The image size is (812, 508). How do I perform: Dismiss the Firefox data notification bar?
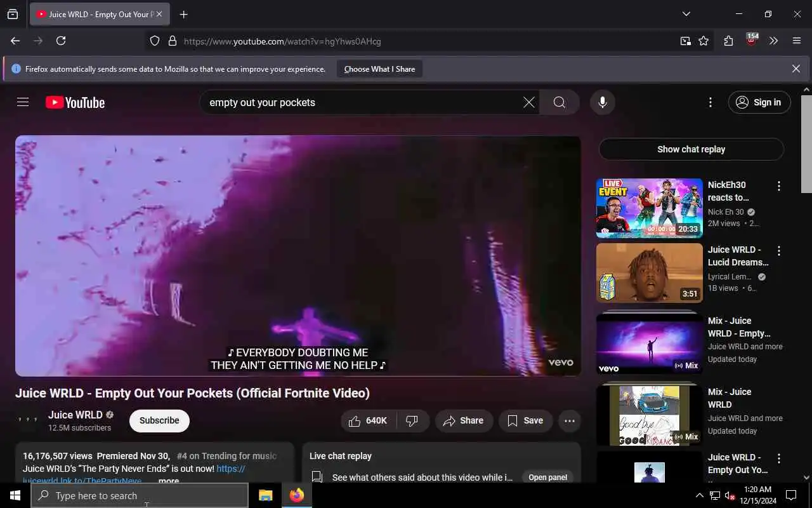click(796, 69)
